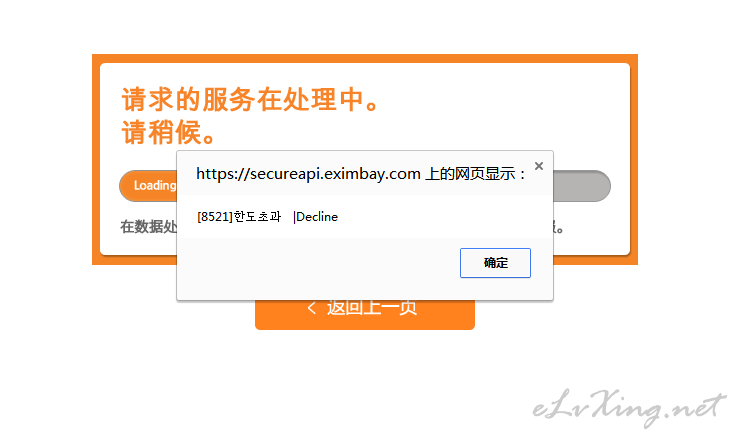The image size is (737, 441).
Task: Click the 请稍候 heading line
Action: [168, 132]
